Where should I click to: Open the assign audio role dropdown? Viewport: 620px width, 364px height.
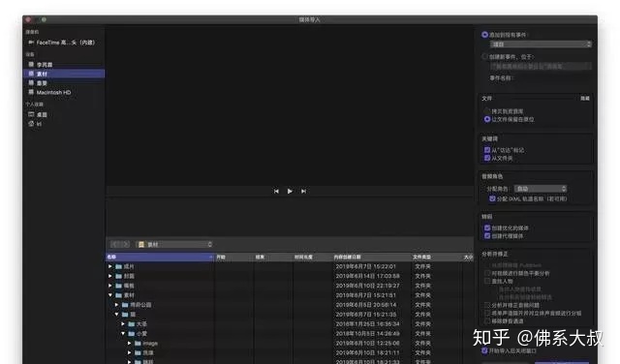(x=541, y=189)
